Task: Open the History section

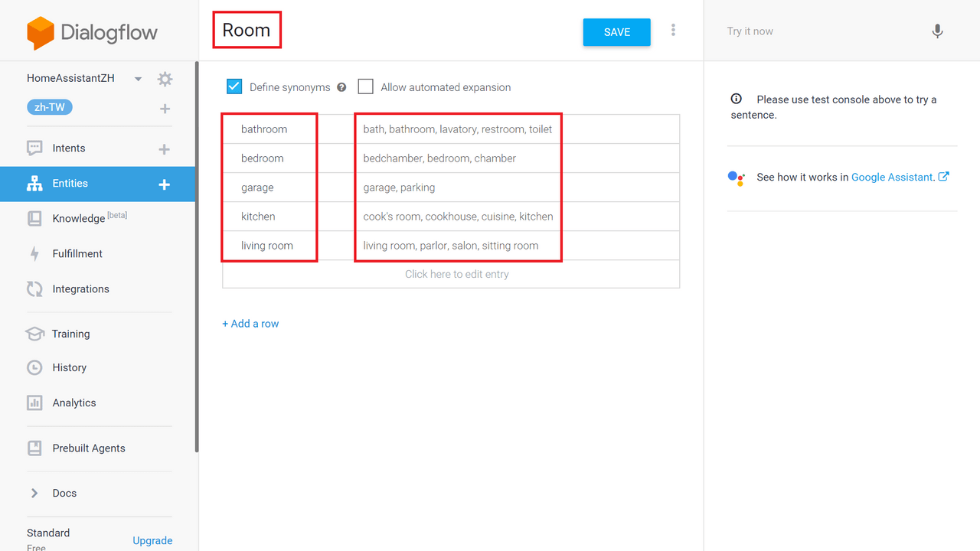Action: coord(70,368)
